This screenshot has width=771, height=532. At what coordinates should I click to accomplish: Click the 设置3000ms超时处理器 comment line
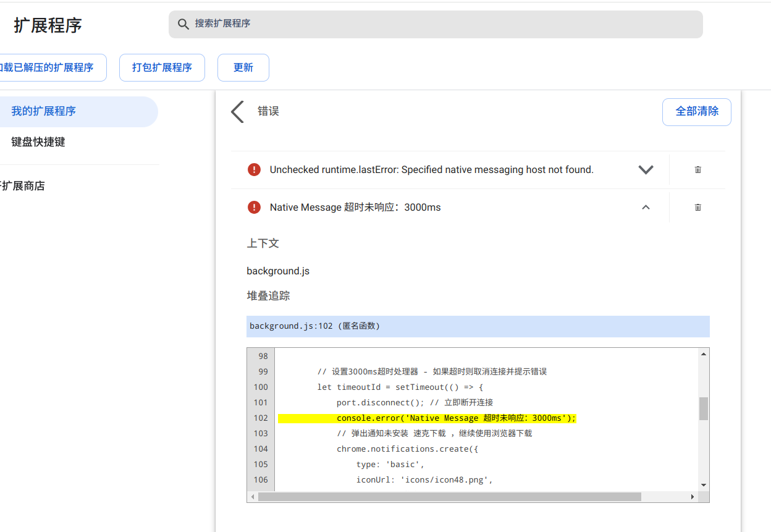pos(432,372)
